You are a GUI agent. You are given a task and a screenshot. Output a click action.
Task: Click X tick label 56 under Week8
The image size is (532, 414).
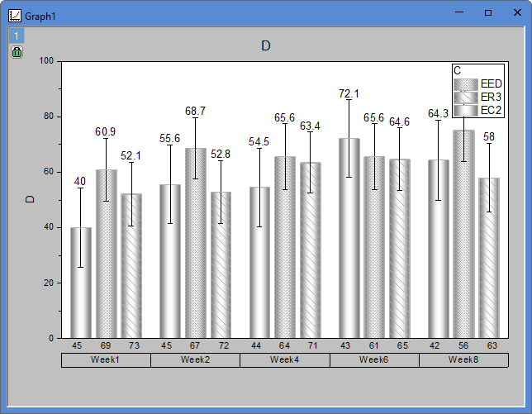463,345
